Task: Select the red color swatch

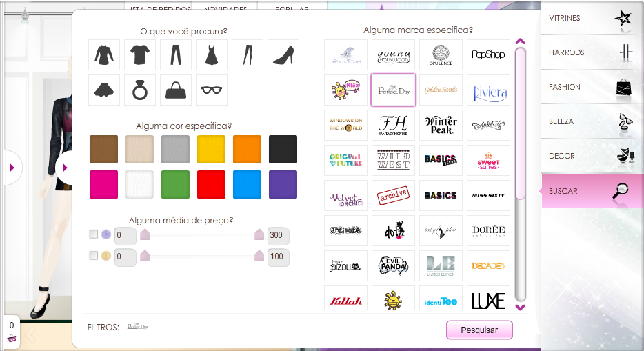Action: [x=212, y=184]
